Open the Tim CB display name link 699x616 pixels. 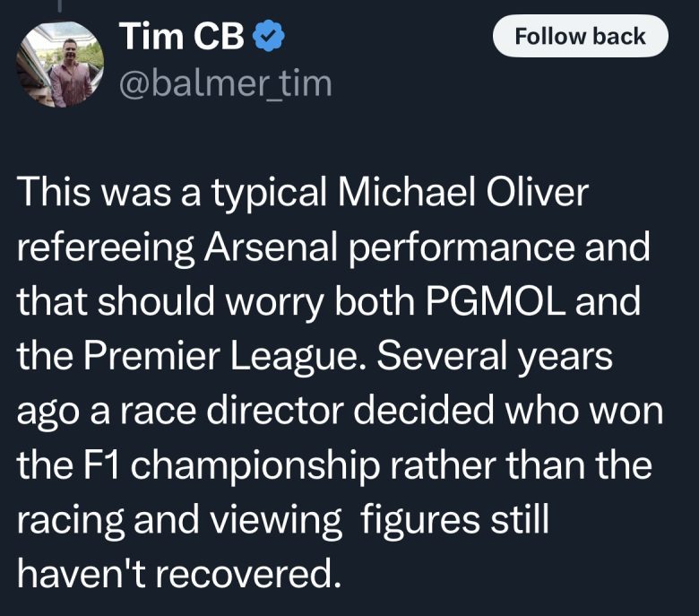[181, 37]
